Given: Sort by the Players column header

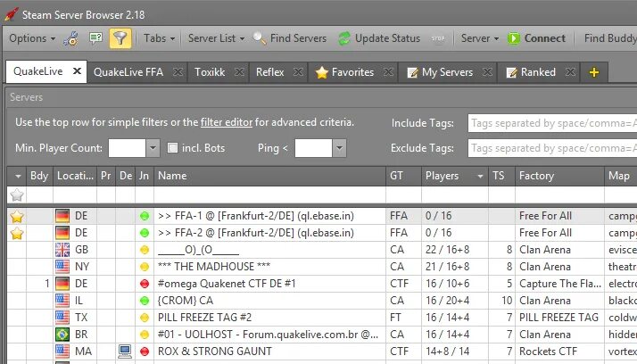Looking at the screenshot, I should (x=455, y=176).
